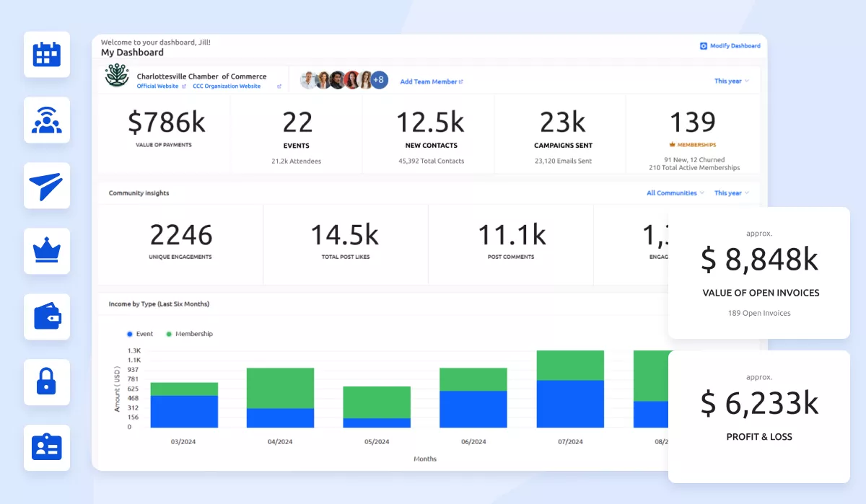The height and width of the screenshot is (504, 866).
Task: Click the external-link icon next to CCC Organization Website
Action: (278, 86)
